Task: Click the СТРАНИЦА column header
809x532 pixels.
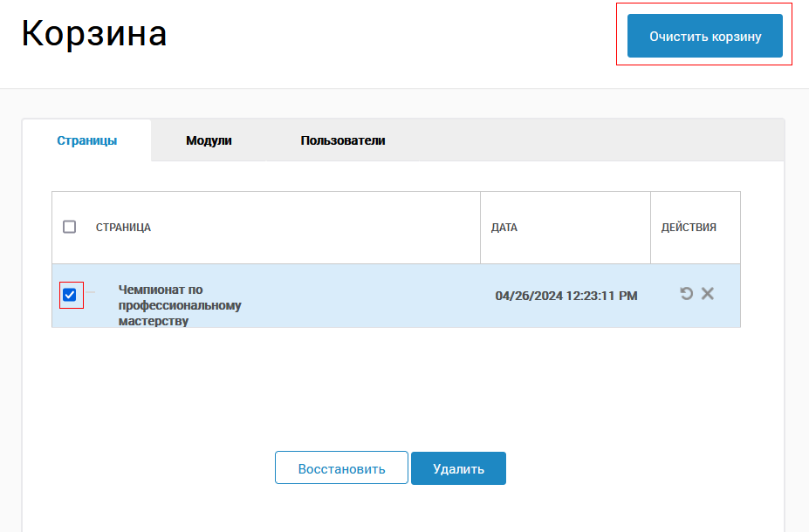Action: tap(123, 228)
